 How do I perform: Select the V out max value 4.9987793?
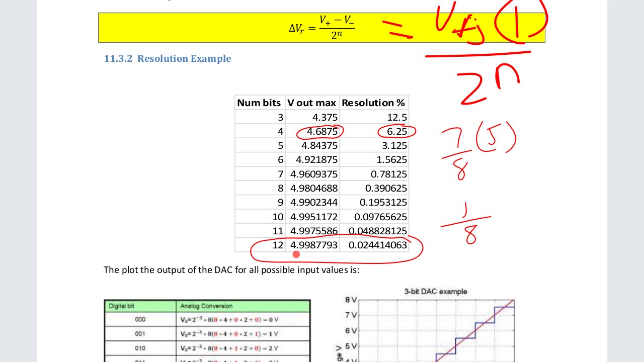[x=314, y=245]
